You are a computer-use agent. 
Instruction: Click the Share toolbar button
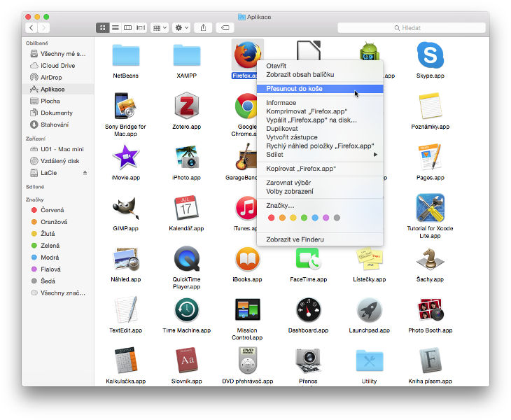204,28
